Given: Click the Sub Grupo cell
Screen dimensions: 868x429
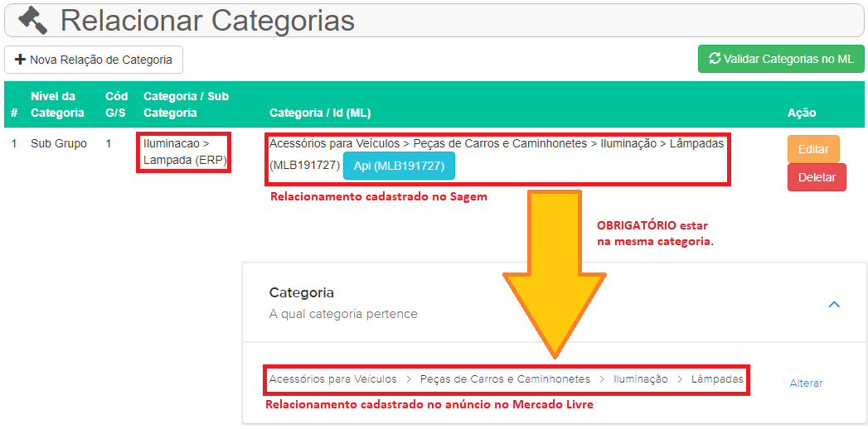Looking at the screenshot, I should 59,144.
